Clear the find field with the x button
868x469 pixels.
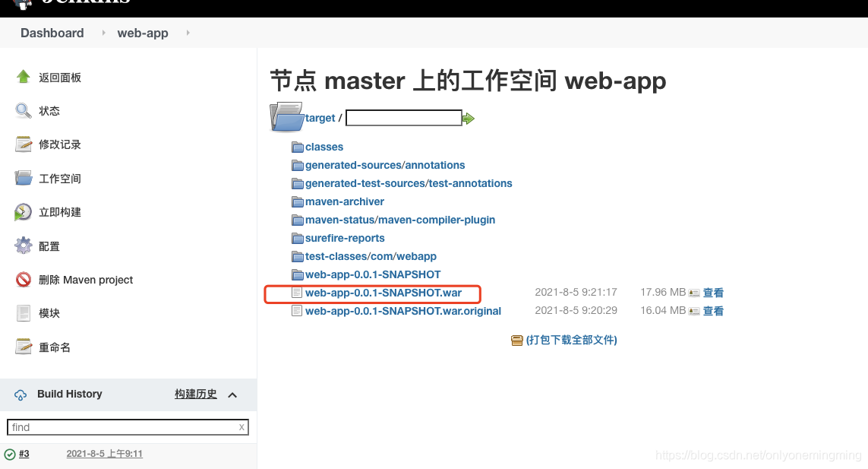pos(242,427)
